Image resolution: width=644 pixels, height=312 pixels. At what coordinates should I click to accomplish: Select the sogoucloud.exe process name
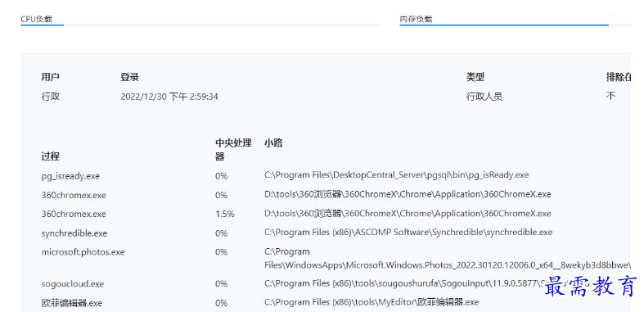[x=73, y=284]
